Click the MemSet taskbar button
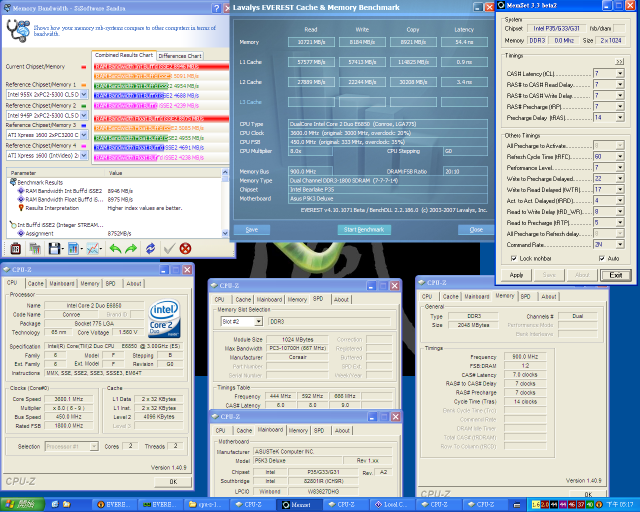The width and height of the screenshot is (640, 512). tap(299, 505)
